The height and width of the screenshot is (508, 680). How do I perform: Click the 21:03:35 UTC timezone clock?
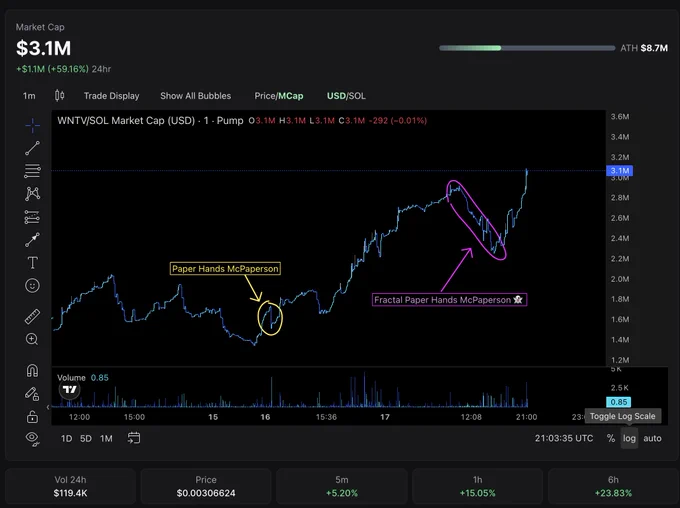point(564,438)
